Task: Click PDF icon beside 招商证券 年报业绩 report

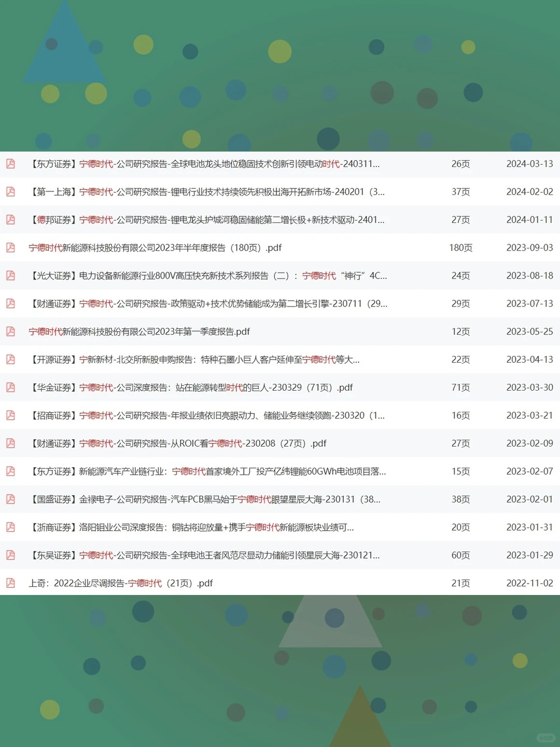Action: click(x=10, y=416)
